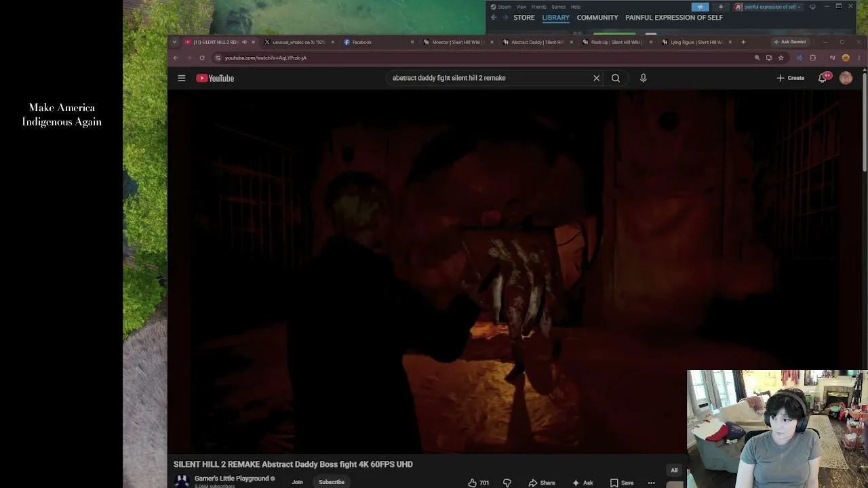Join the Gamer's Little Playground channel

tap(297, 482)
